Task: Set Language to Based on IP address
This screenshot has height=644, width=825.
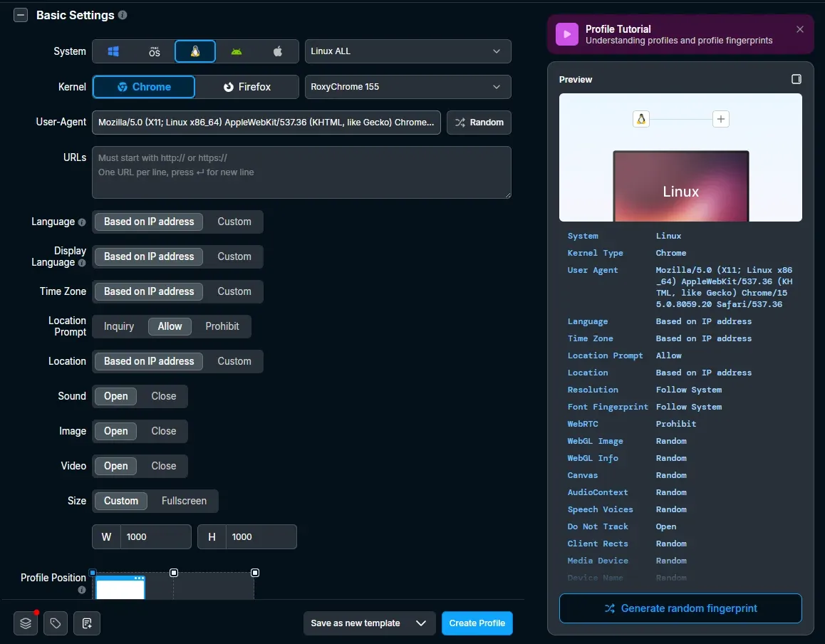Action: pos(149,222)
